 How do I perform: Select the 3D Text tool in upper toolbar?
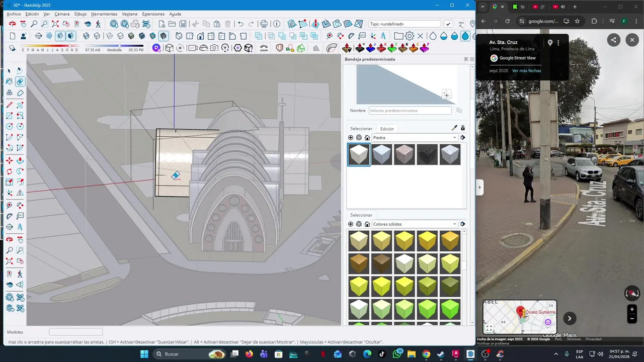[x=383, y=36]
